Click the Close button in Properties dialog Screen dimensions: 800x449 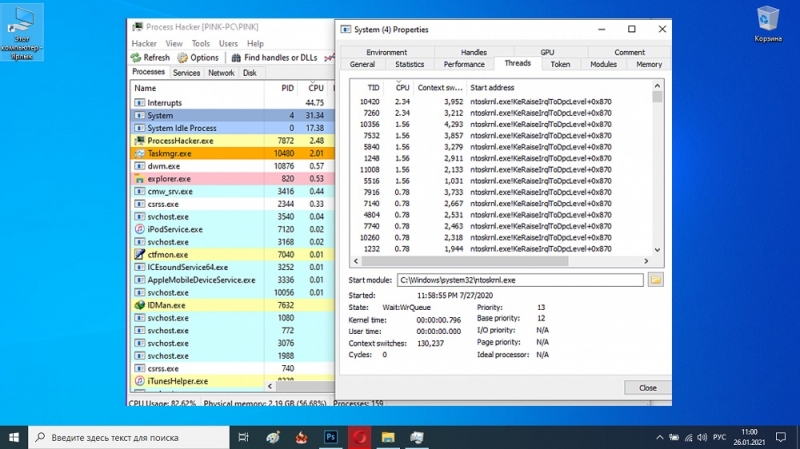click(x=647, y=388)
